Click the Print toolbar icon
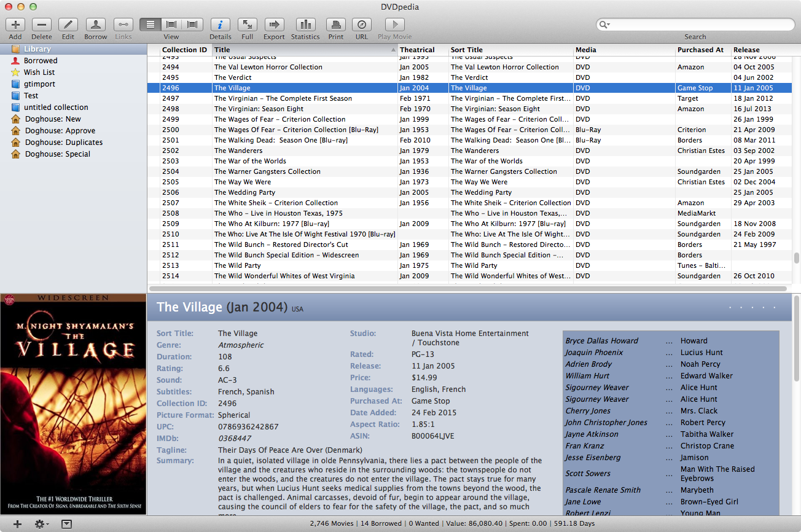This screenshot has height=532, width=801. pos(336,25)
